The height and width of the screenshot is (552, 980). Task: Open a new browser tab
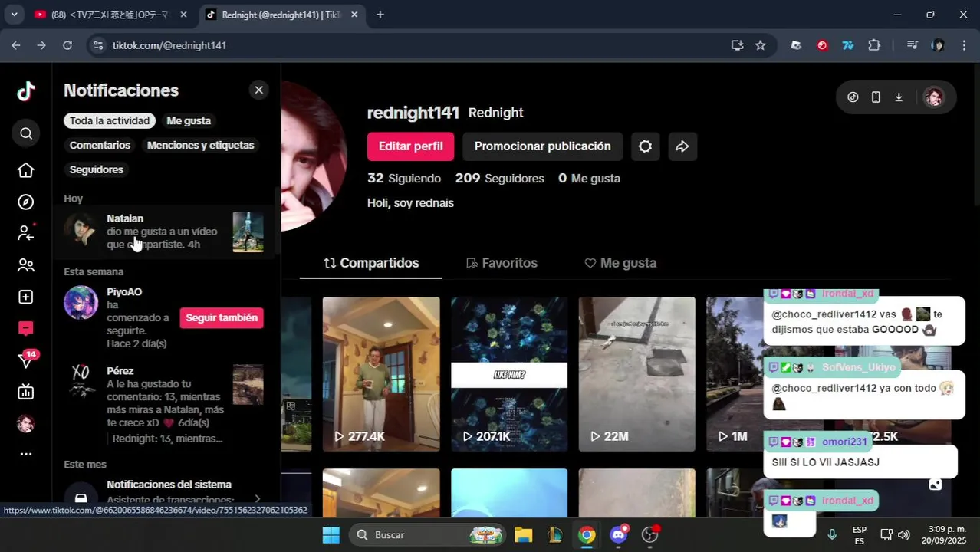(380, 15)
